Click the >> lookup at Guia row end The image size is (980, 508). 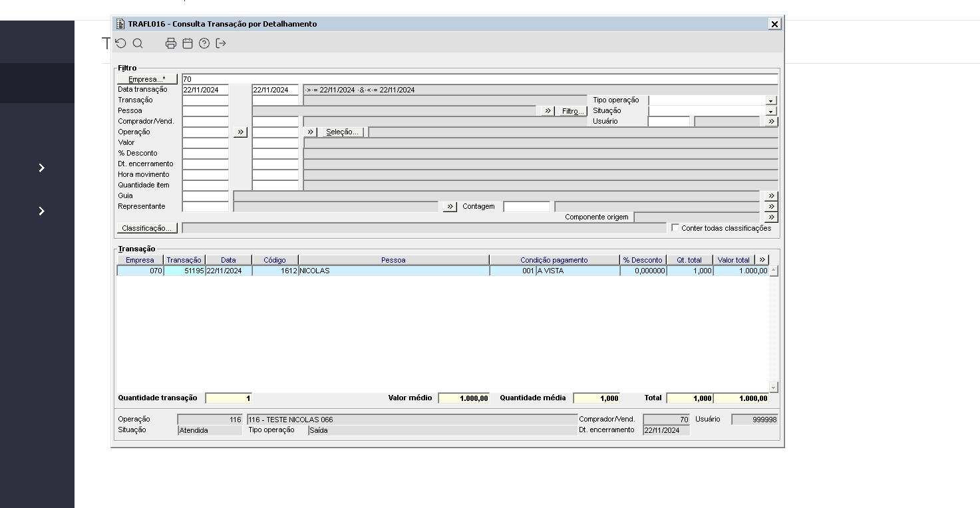pyautogui.click(x=771, y=196)
